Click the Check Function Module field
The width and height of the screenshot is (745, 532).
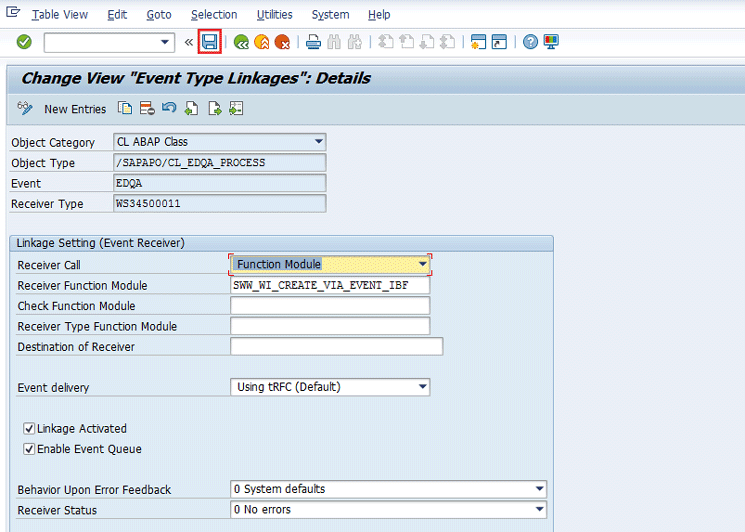point(330,306)
